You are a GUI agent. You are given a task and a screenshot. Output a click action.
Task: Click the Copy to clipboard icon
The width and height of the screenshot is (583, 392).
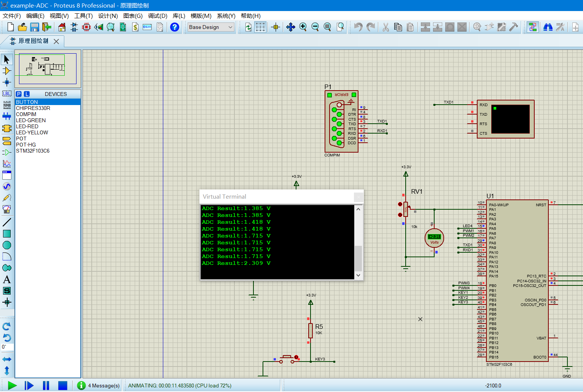398,27
